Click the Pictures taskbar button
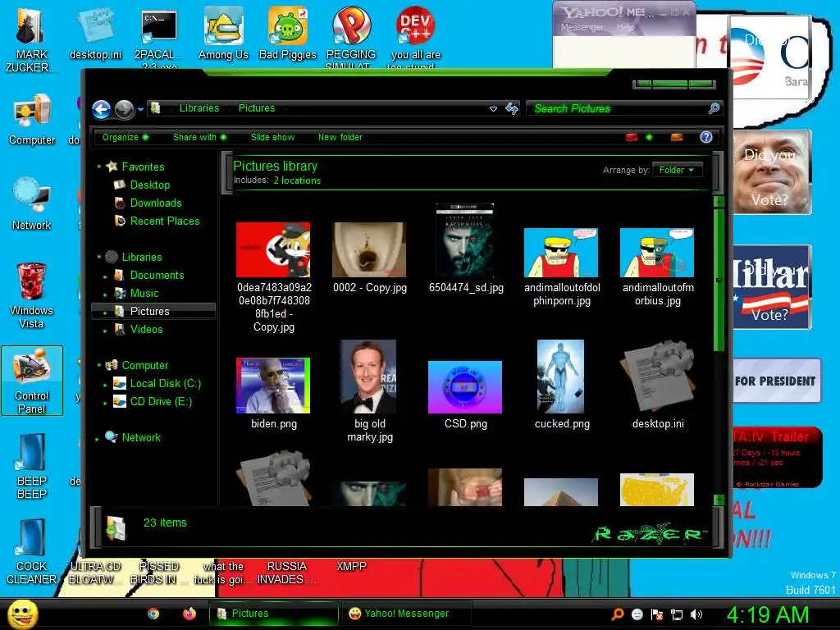The height and width of the screenshot is (630, 840). [x=274, y=614]
